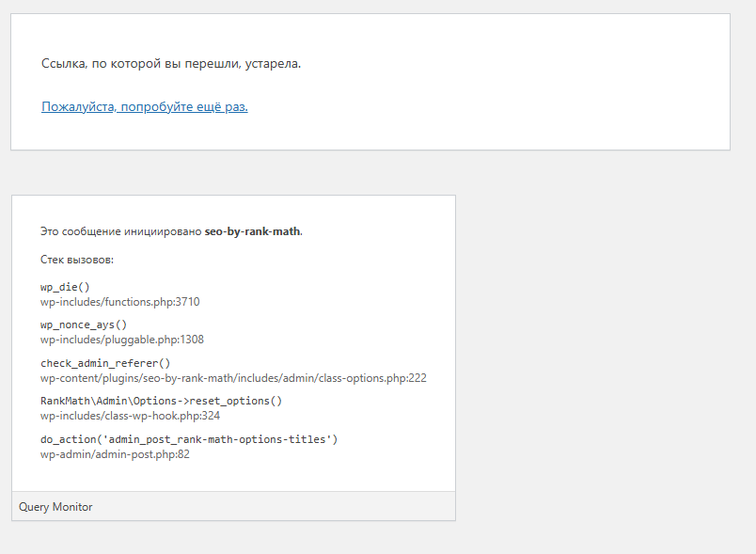Click the wp-admin/admin-post.php:82 file path
Image resolution: width=756 pixels, height=554 pixels.
click(115, 454)
